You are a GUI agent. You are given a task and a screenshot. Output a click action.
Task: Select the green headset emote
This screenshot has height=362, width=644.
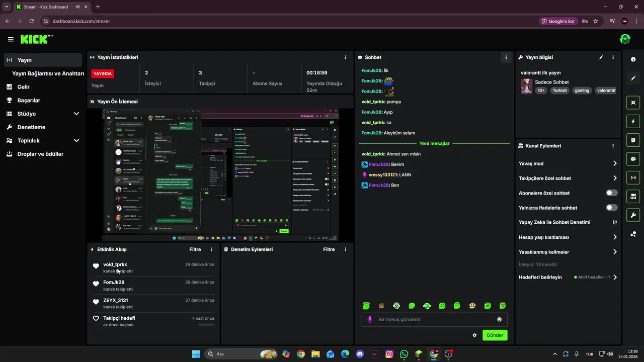click(427, 306)
